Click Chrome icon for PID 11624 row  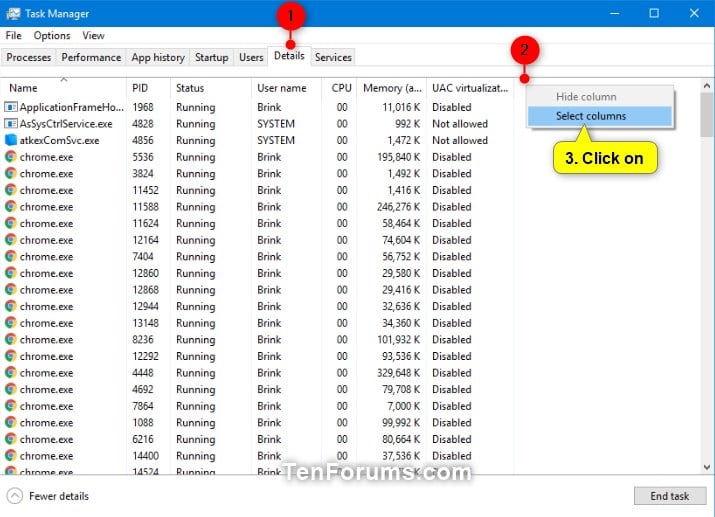coord(10,223)
